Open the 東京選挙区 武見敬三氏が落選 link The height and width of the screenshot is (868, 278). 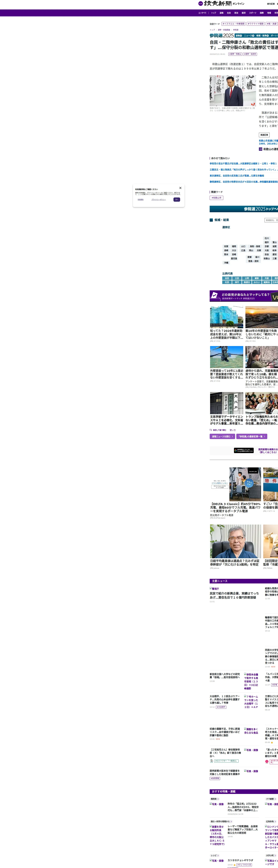[x=237, y=176]
